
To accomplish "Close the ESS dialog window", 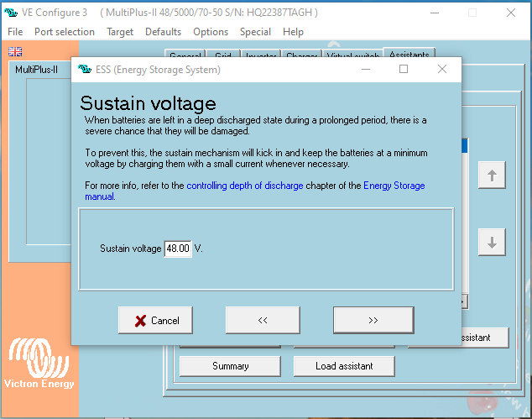I will coord(442,69).
